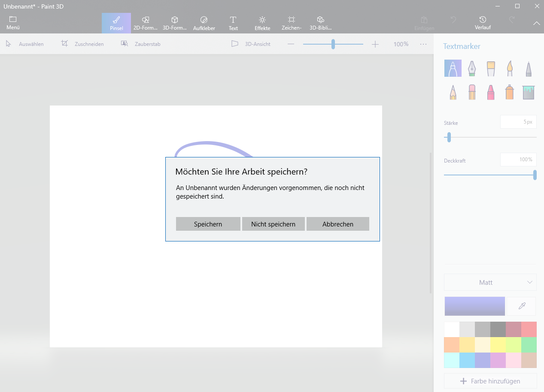
Task: Toggle the 3D-Ansicht view
Action: [x=251, y=44]
